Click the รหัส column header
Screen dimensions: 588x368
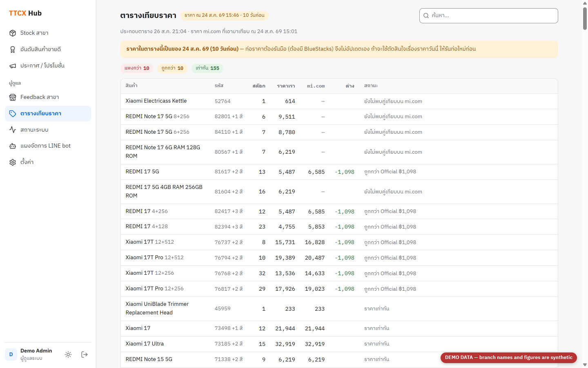click(219, 86)
